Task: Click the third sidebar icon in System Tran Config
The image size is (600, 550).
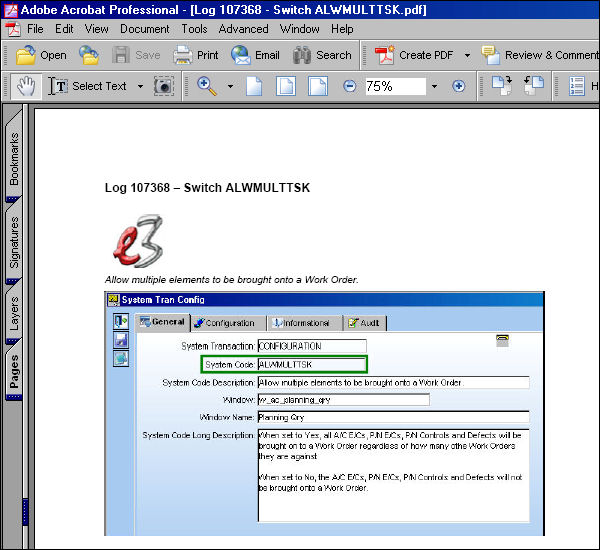Action: coord(121,359)
